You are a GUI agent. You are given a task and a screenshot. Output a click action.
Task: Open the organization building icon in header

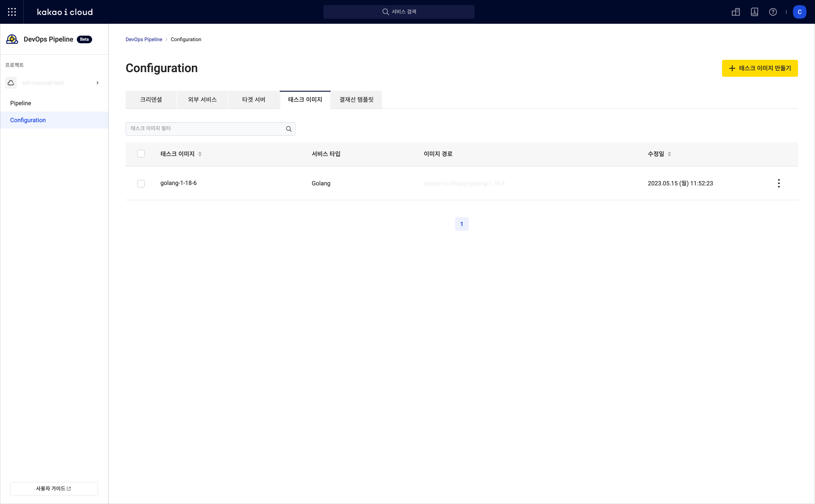pyautogui.click(x=736, y=12)
